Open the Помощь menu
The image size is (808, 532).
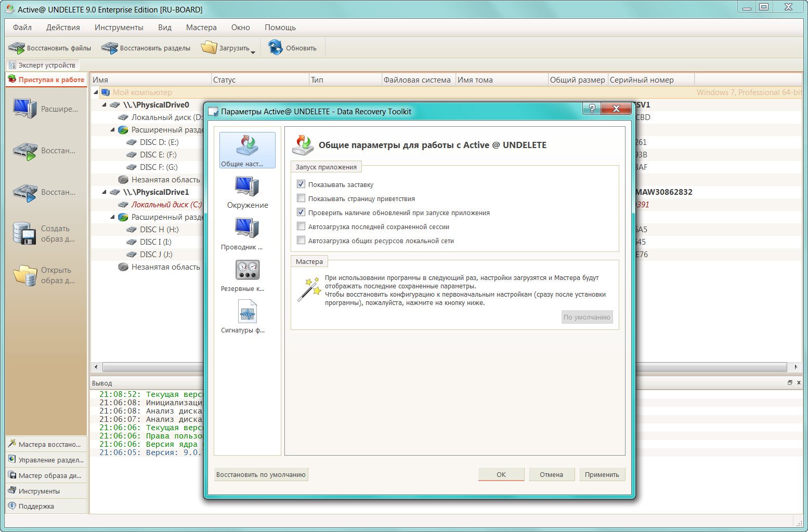pos(280,27)
